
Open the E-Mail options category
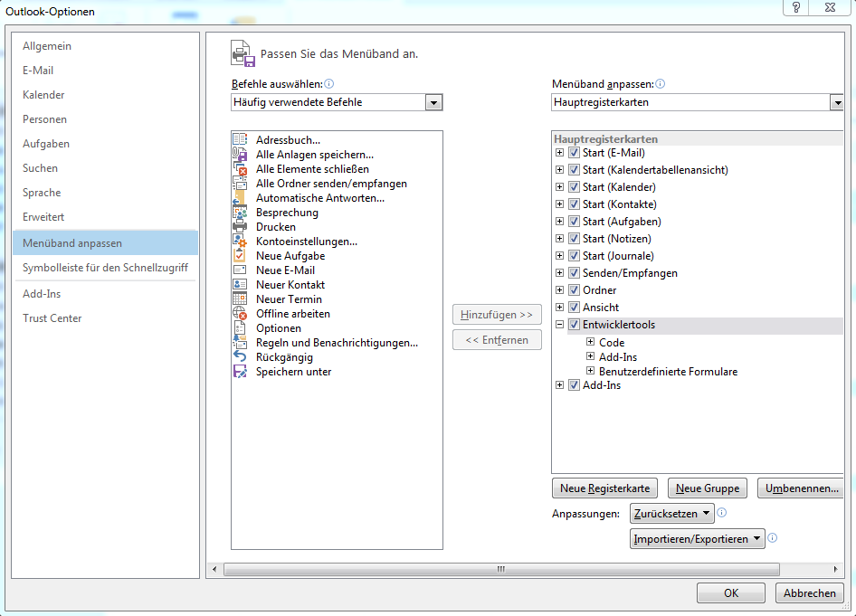point(105,71)
